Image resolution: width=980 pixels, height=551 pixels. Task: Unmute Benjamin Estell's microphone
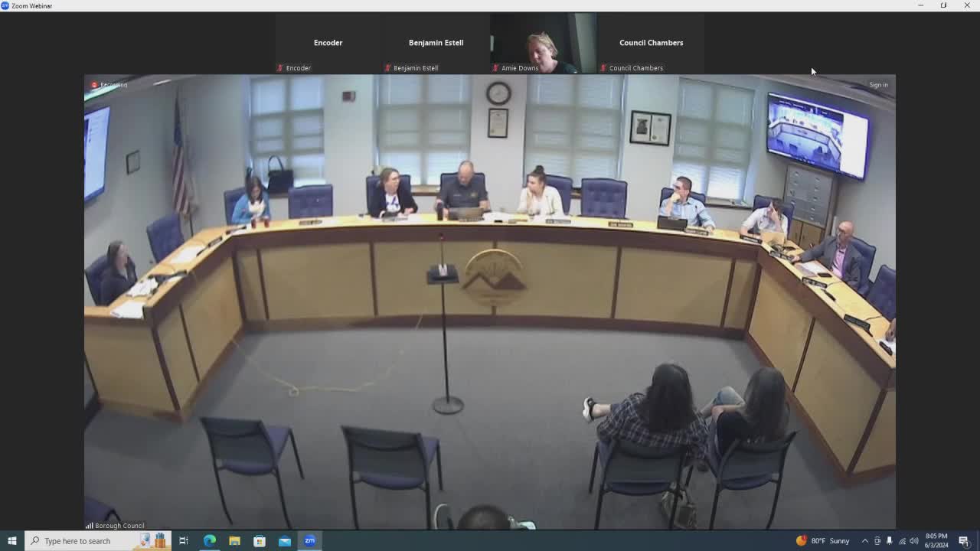[x=386, y=68]
